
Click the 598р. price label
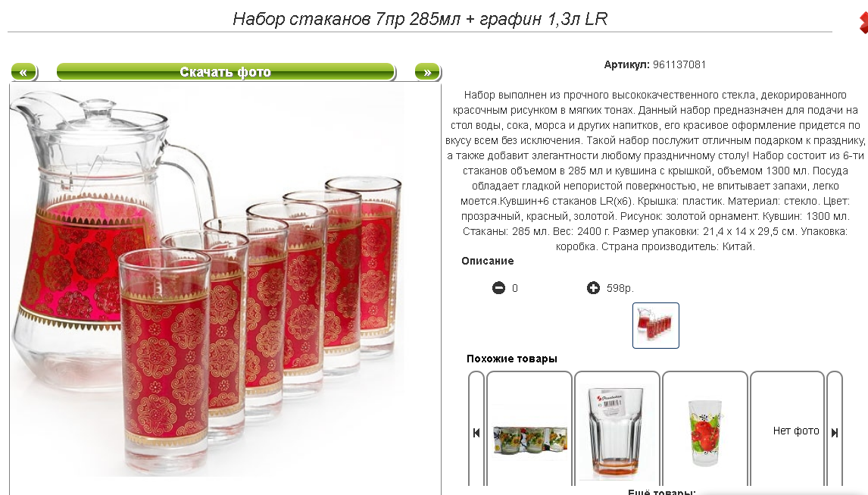[x=620, y=288]
